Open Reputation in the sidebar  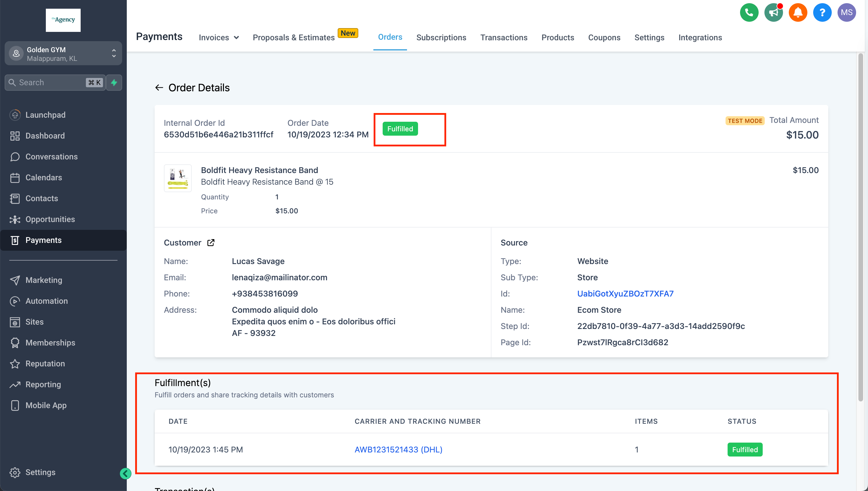pyautogui.click(x=64, y=364)
